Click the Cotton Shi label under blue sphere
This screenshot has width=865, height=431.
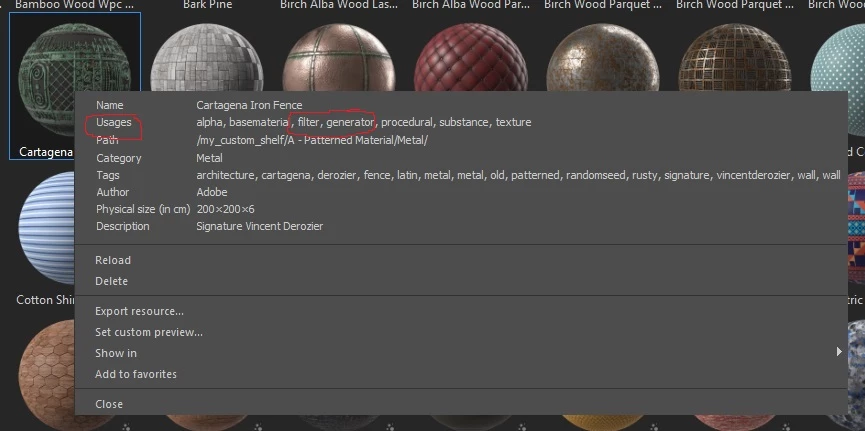(45, 300)
